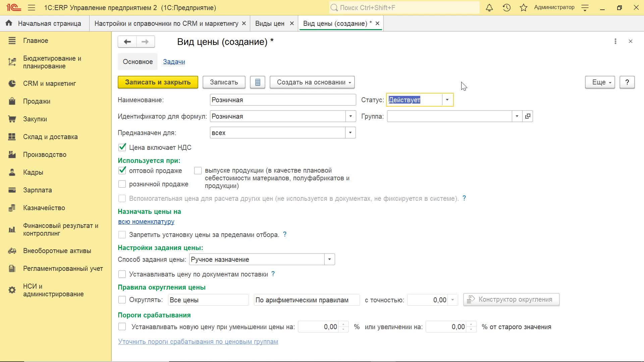Expand с точностью dropdown arrow
The height and width of the screenshot is (362, 644).
(x=452, y=300)
